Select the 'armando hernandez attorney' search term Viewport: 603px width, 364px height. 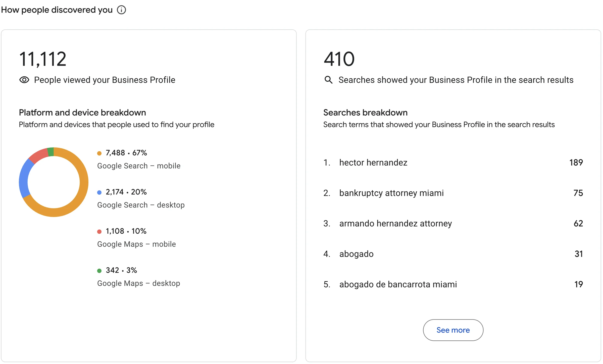pyautogui.click(x=395, y=223)
